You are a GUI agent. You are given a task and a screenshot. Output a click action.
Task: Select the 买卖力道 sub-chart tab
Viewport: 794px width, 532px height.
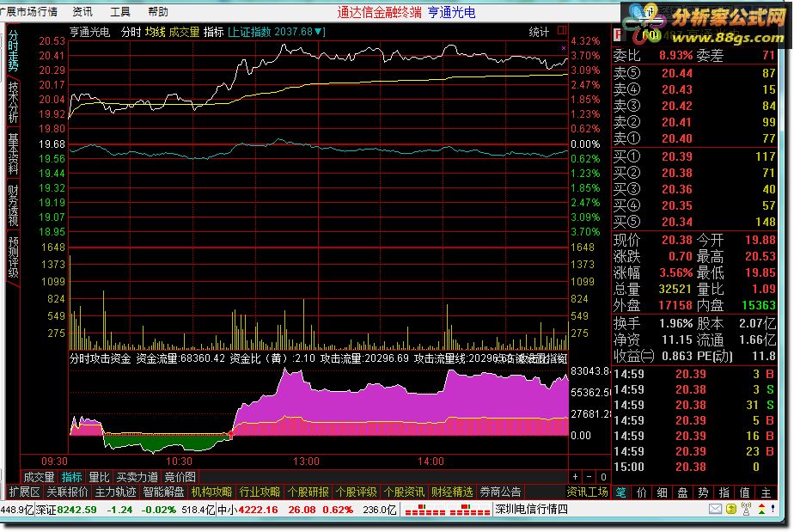click(137, 477)
